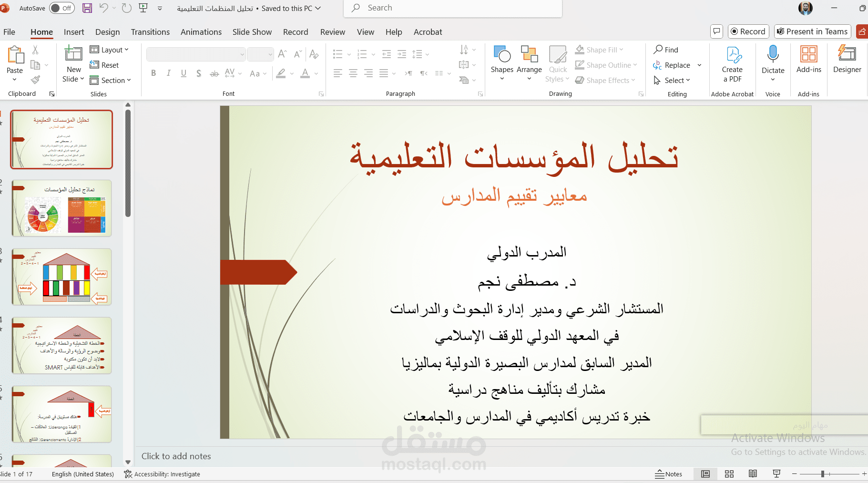Viewport: 868px width, 483px height.
Task: Switch to the Animations tab
Action: [201, 32]
